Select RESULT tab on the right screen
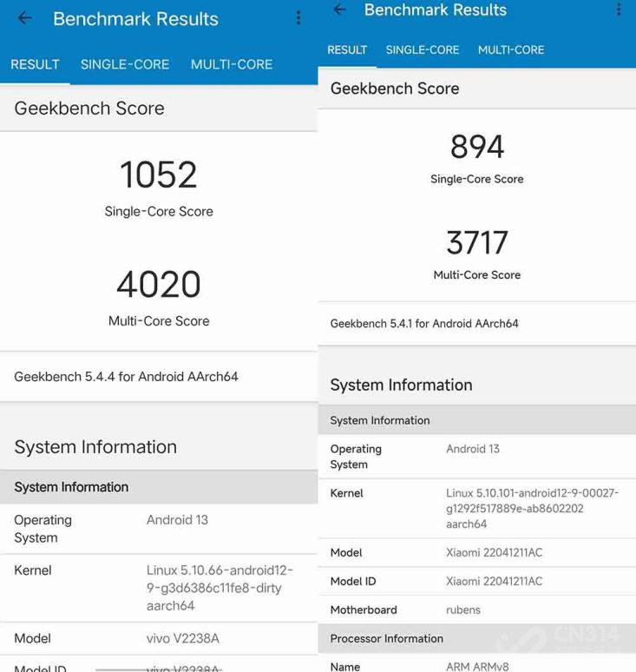Screen dimensions: 636x672 click(x=347, y=49)
